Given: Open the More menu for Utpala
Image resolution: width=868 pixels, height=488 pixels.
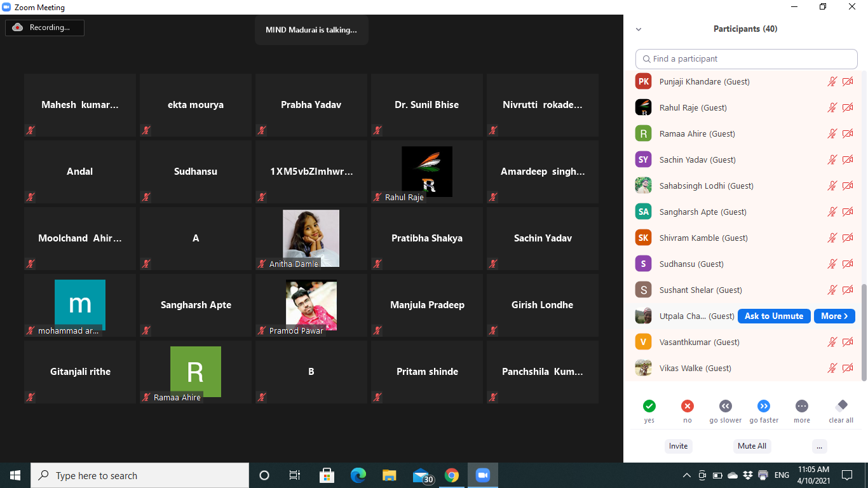Looking at the screenshot, I should pyautogui.click(x=834, y=316).
